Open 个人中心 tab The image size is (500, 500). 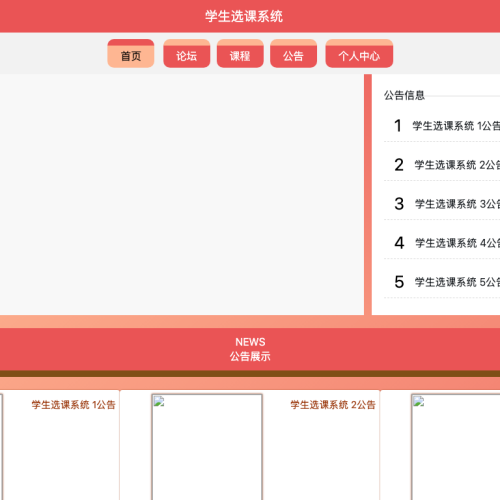tap(359, 53)
